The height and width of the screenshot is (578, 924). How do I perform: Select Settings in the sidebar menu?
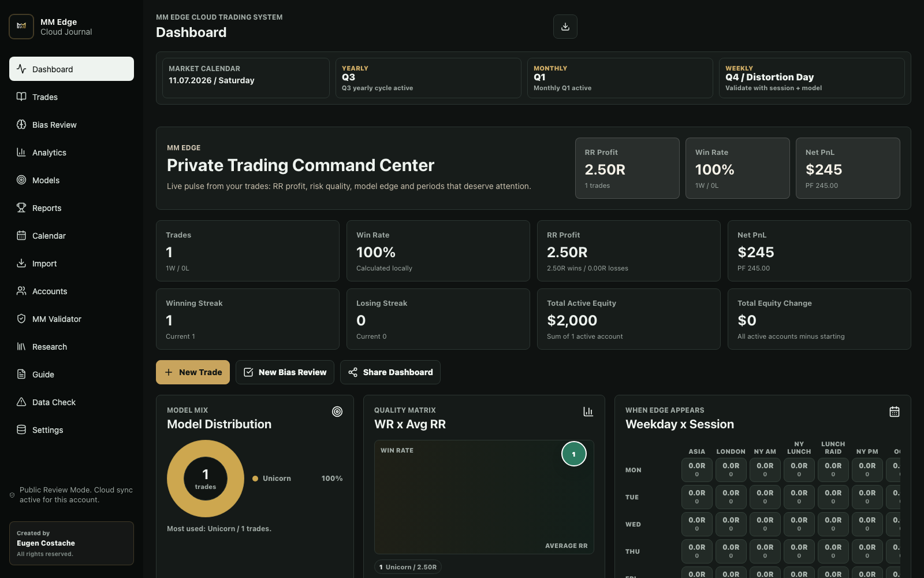click(x=72, y=429)
